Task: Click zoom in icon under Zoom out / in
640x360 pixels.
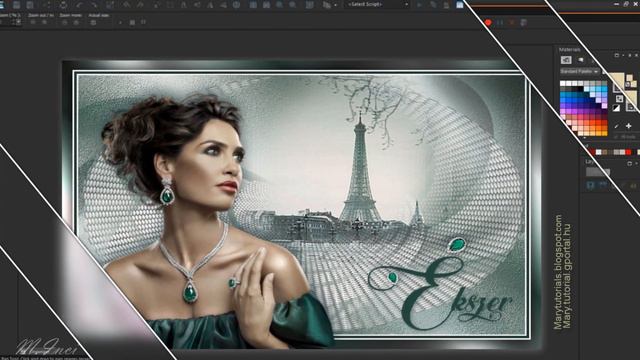Action: pyautogui.click(x=44, y=22)
